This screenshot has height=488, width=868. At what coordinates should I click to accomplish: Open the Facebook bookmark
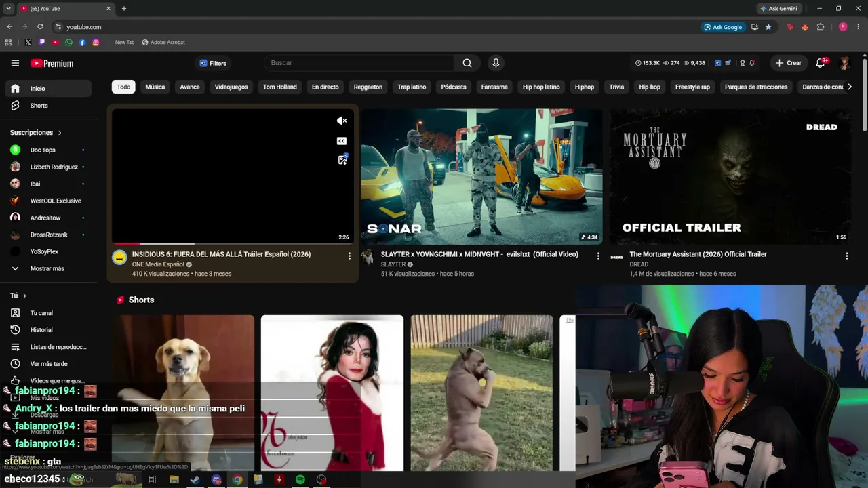82,42
